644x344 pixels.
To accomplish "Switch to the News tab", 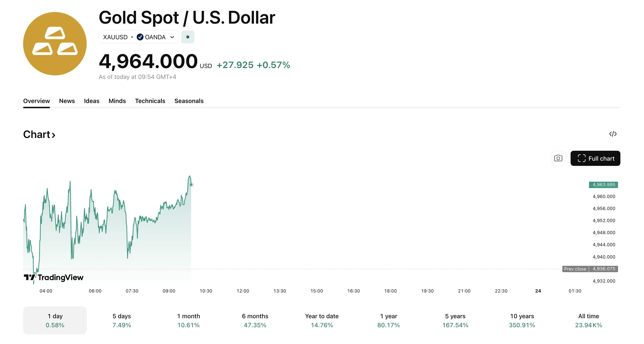I will [x=67, y=101].
